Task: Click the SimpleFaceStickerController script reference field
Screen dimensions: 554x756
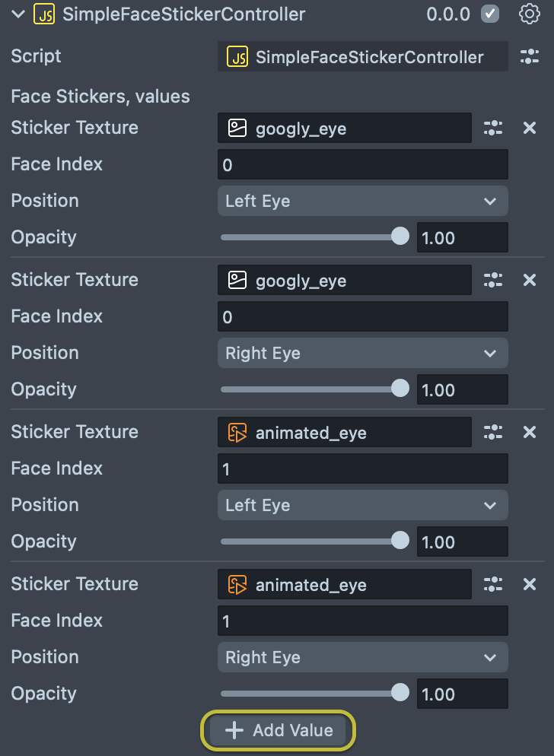Action: click(x=362, y=57)
